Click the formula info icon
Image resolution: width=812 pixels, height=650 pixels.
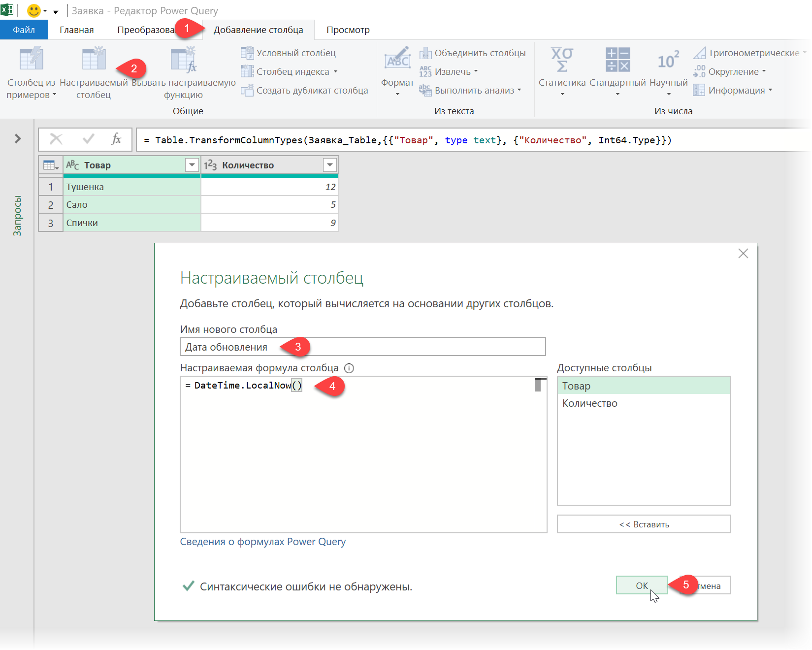pos(349,368)
